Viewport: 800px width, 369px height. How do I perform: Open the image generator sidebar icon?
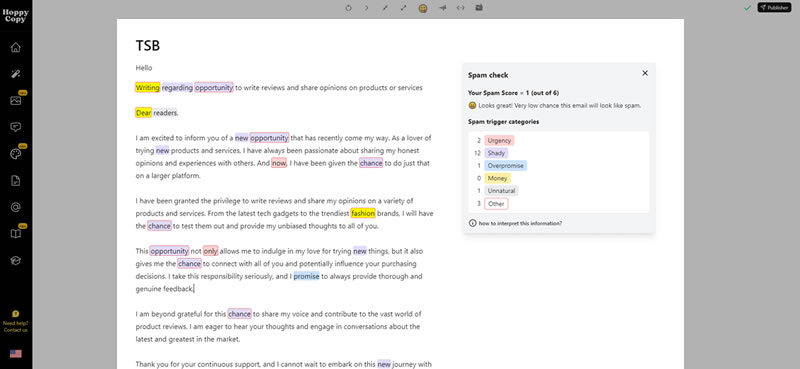16,101
